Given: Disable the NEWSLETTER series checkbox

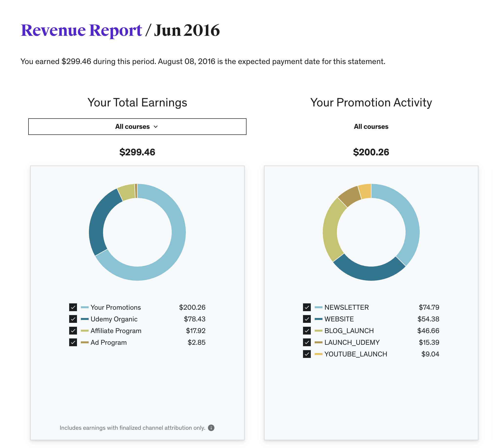Looking at the screenshot, I should click(307, 307).
